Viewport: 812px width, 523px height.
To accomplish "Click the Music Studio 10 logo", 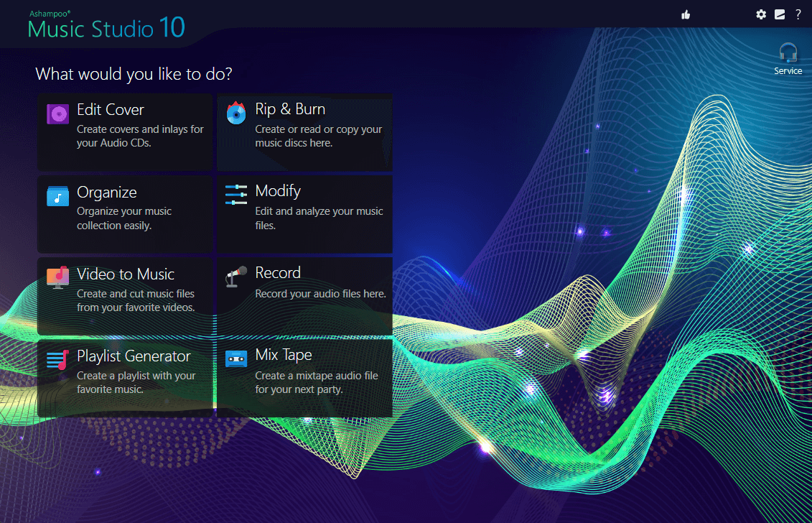I will (106, 27).
